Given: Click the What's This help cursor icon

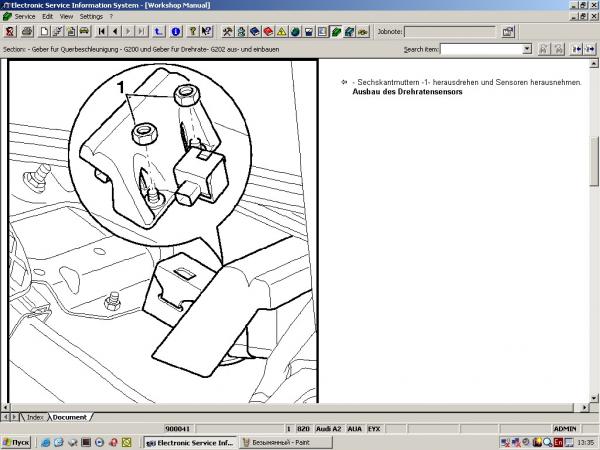Looking at the screenshot, I should [x=207, y=31].
